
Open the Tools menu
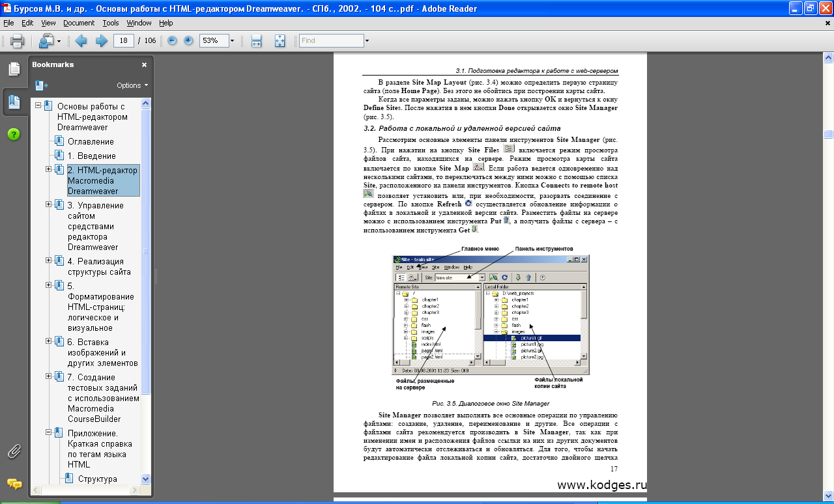coord(111,23)
